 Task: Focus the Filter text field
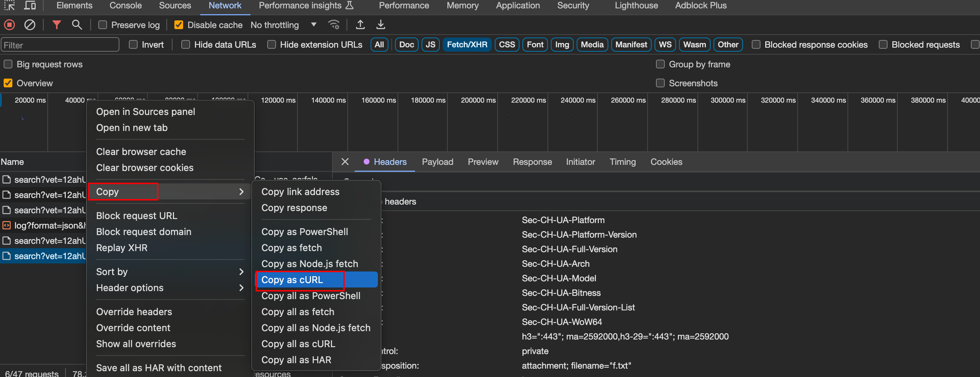(60, 45)
